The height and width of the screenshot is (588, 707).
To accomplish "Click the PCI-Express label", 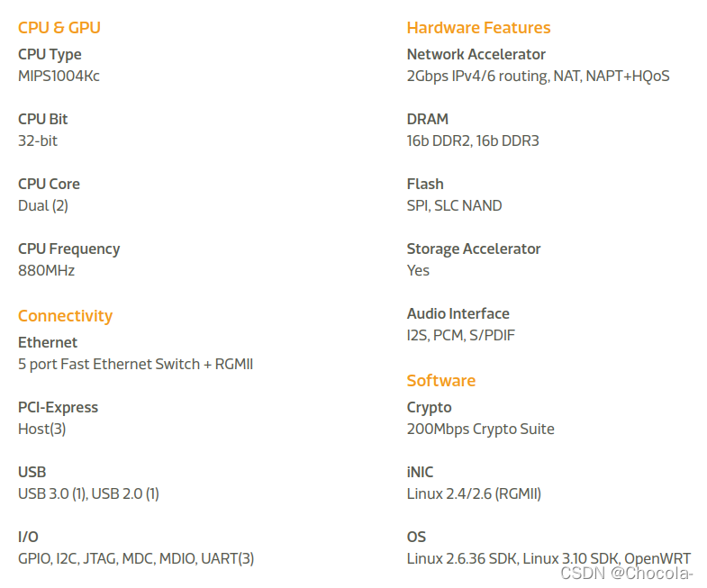I will click(58, 407).
